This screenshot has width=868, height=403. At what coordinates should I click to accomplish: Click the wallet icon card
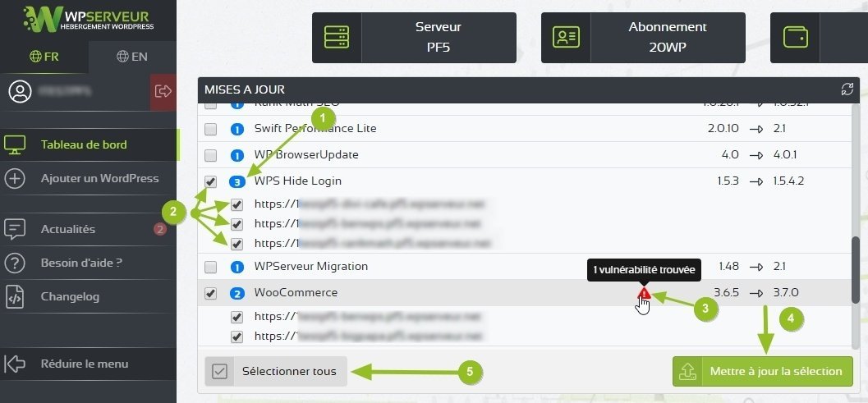tap(795, 38)
